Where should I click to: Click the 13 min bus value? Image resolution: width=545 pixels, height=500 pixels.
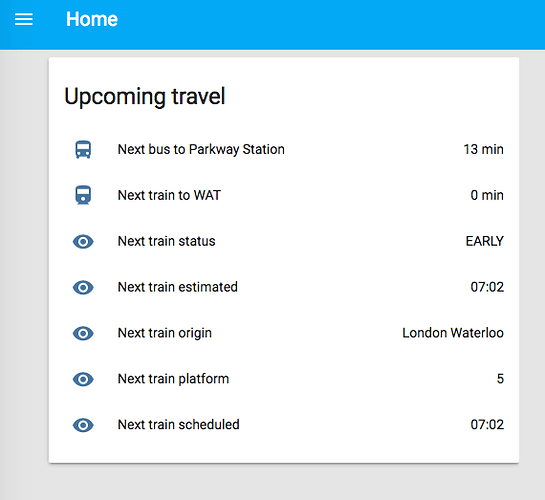(483, 149)
